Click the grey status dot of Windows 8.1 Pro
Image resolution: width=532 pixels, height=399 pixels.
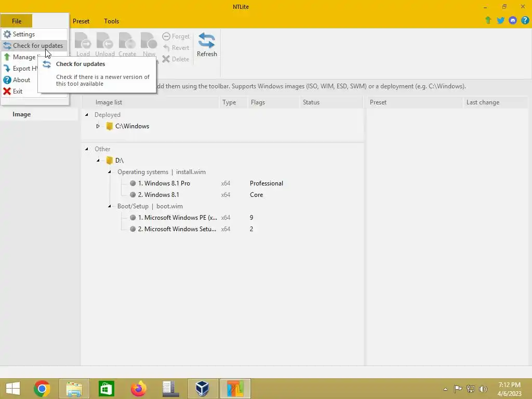(132, 183)
